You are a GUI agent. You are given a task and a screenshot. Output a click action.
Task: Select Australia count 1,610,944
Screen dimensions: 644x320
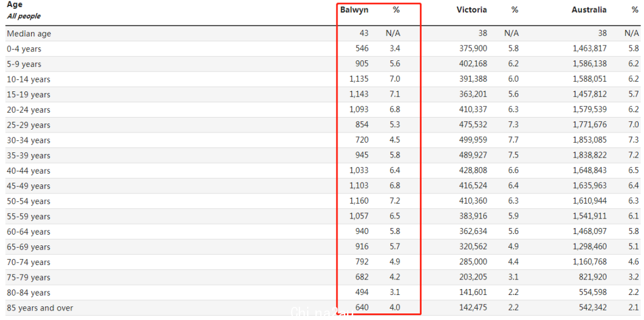tap(589, 201)
